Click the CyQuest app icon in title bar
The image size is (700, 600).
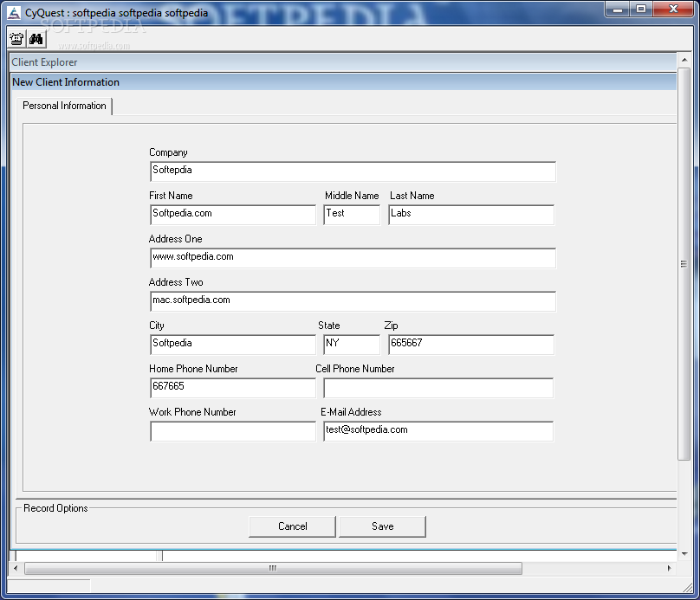click(x=14, y=13)
